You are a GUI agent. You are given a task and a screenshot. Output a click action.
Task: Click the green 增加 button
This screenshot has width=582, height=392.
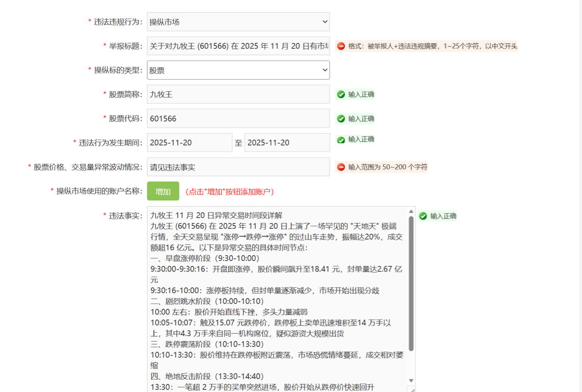pos(163,191)
